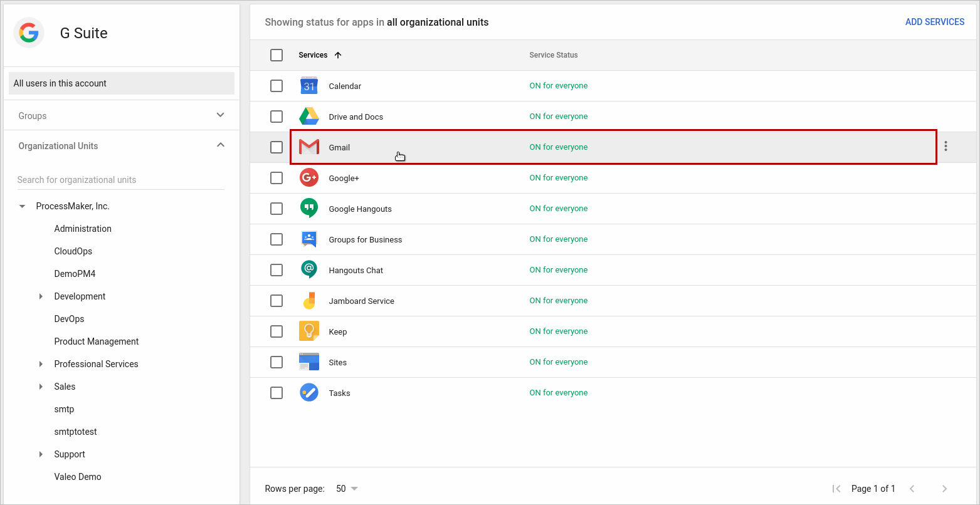
Task: Click the Sites app icon
Action: (x=309, y=362)
